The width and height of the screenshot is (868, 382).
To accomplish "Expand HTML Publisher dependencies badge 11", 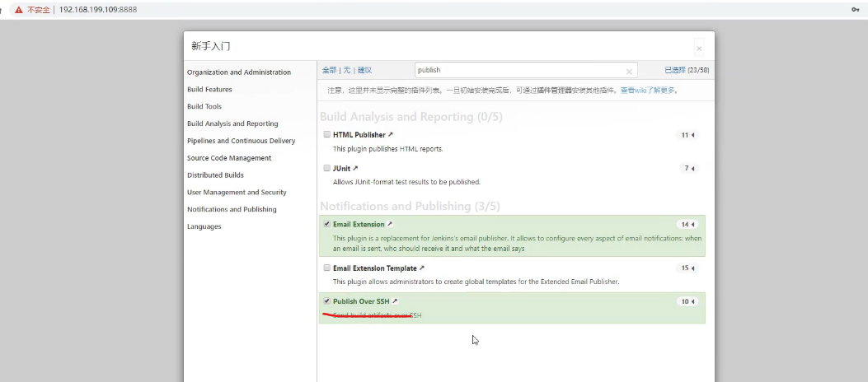I will (x=687, y=135).
